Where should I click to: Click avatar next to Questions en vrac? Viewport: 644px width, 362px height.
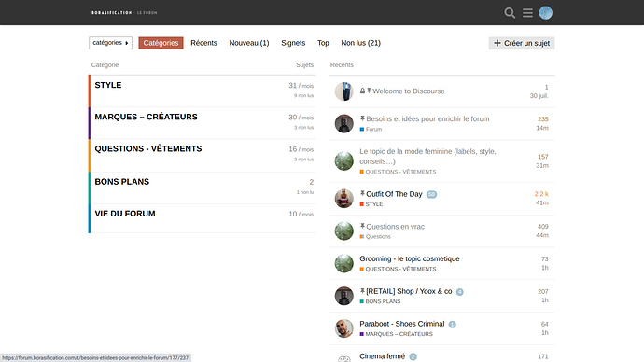pos(343,230)
